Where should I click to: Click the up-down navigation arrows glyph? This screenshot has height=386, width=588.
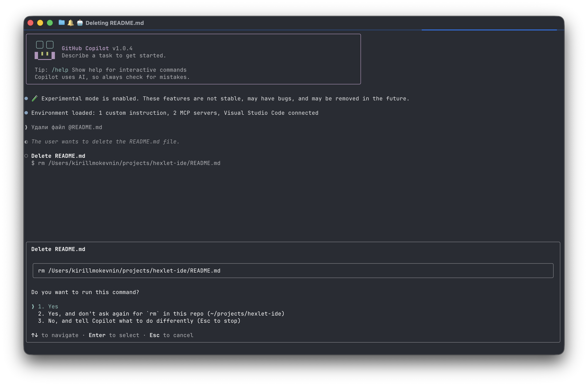click(34, 335)
